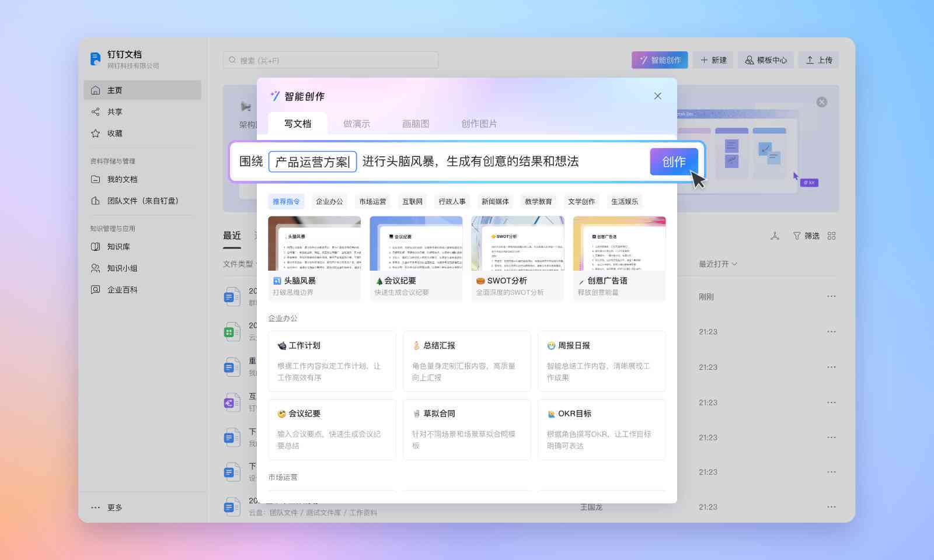Open the 最近打开 sort dropdown
The image size is (934, 560).
tap(718, 264)
